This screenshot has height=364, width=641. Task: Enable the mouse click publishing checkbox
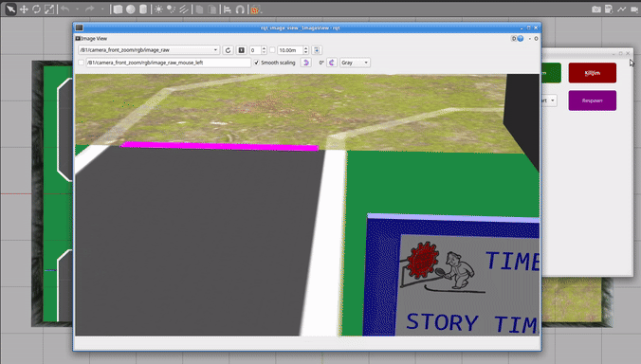tap(81, 63)
